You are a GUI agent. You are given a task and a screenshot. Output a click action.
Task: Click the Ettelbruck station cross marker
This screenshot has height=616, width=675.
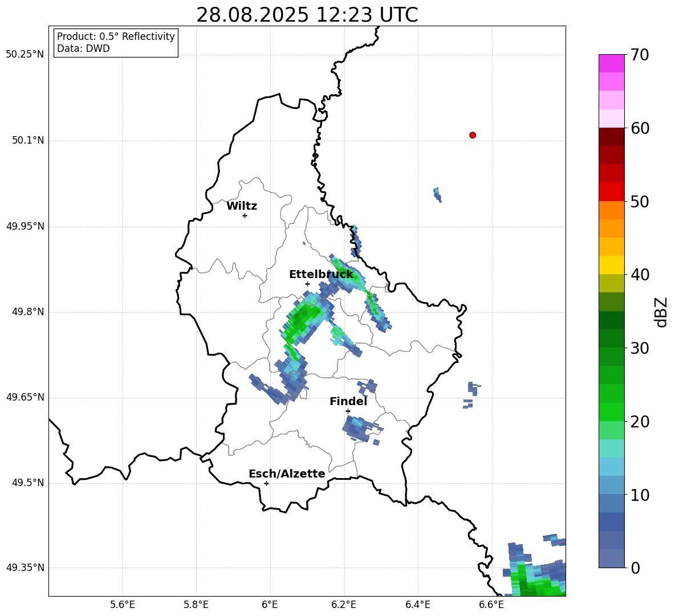[307, 284]
